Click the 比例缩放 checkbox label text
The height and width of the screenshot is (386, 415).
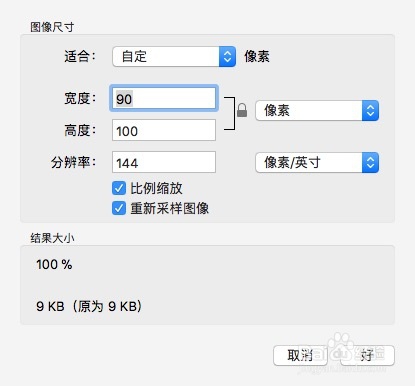click(x=156, y=188)
